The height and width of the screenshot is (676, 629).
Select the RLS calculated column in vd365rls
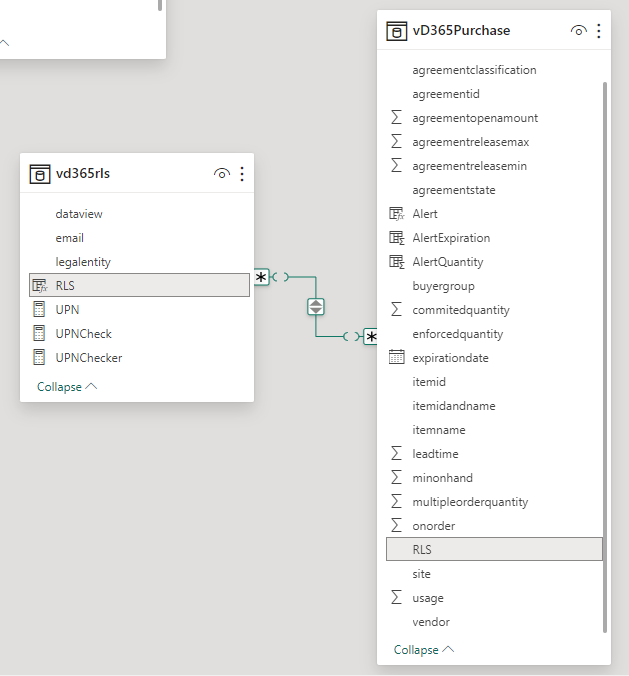[x=139, y=285]
